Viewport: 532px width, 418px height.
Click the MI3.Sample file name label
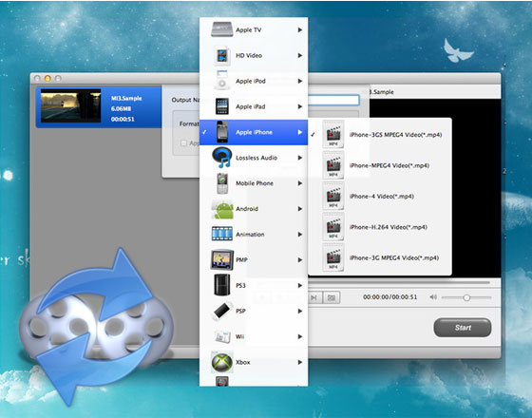126,99
